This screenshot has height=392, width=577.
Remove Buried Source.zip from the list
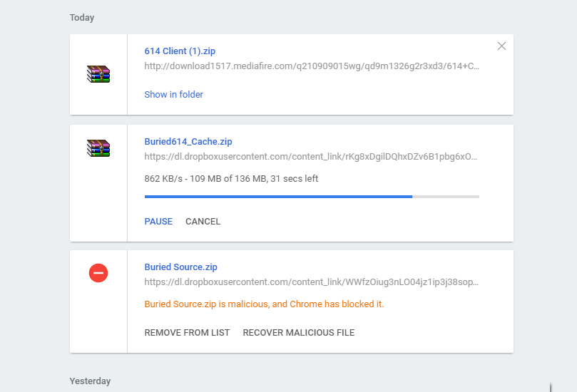(187, 333)
